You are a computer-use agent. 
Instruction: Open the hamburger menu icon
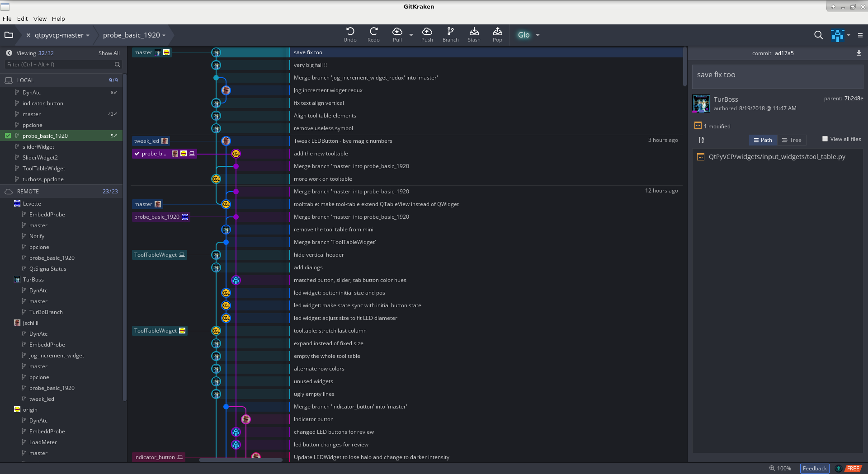coord(860,35)
